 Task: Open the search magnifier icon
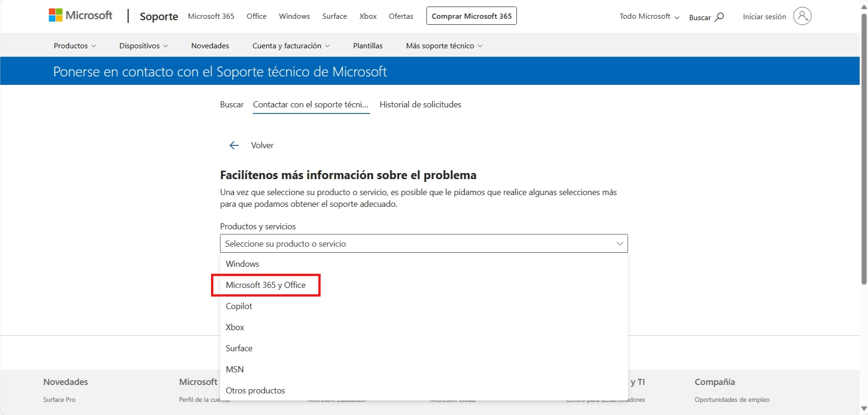(x=719, y=17)
